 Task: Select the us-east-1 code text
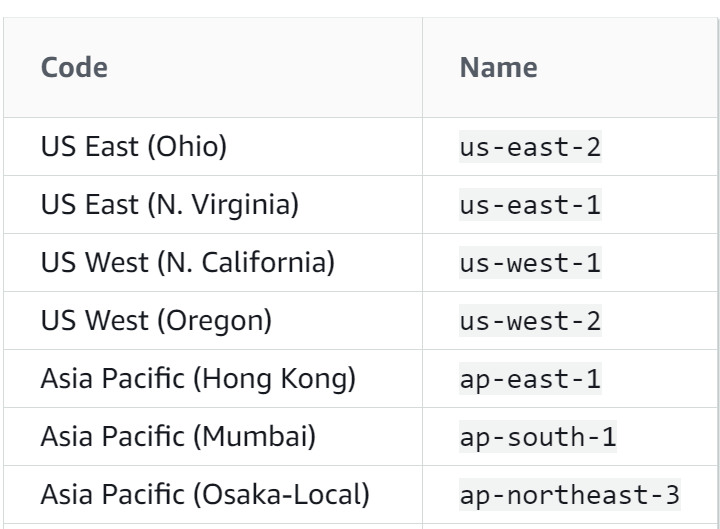point(530,205)
